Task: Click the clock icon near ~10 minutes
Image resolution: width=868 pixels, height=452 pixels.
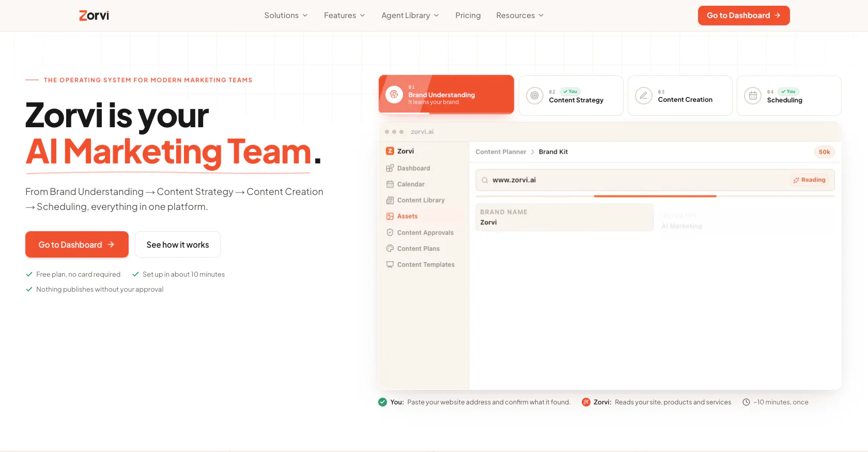Action: pos(746,402)
